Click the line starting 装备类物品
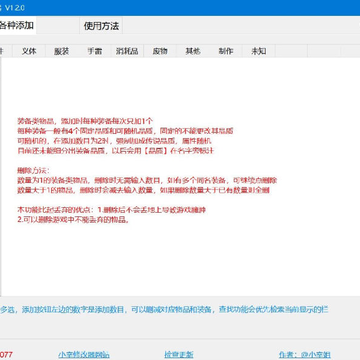 coord(85,121)
